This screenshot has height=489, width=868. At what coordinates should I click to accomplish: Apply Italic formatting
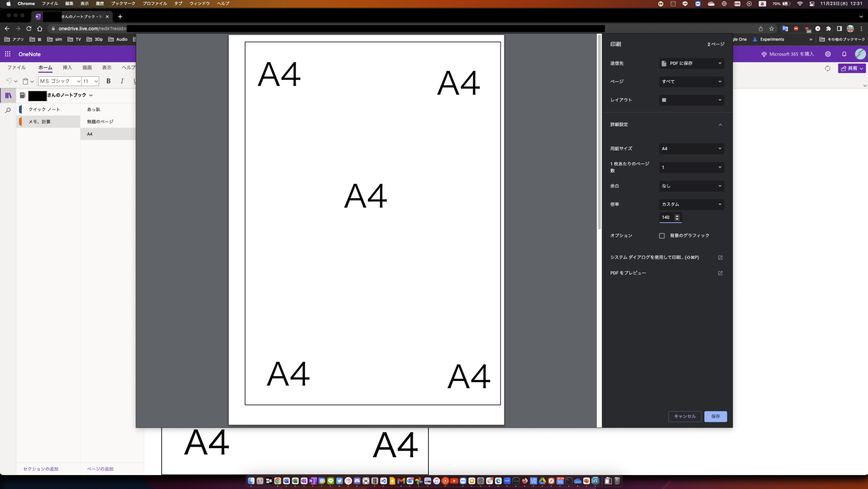pyautogui.click(x=122, y=81)
